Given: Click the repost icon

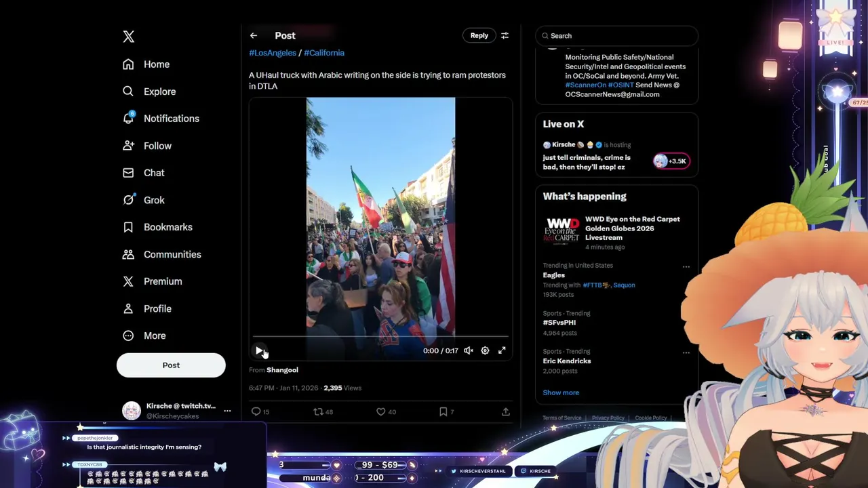Looking at the screenshot, I should click(318, 411).
